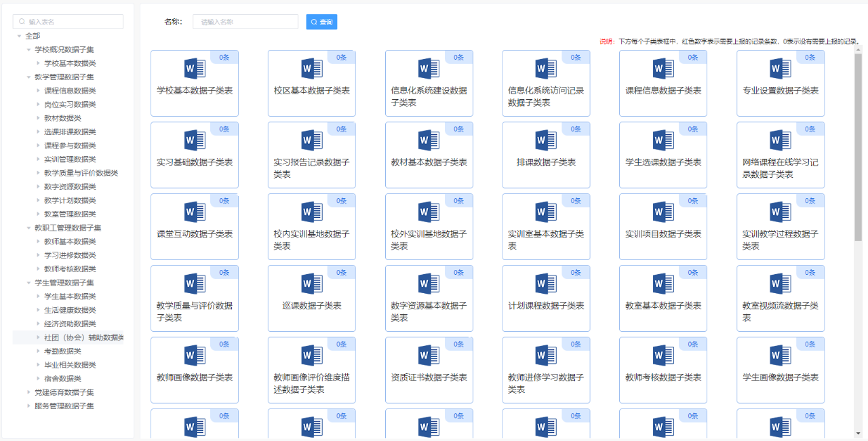Select the Word icon of 实训项目数据子类表
Screen dimensions: 868x441
coord(663,212)
